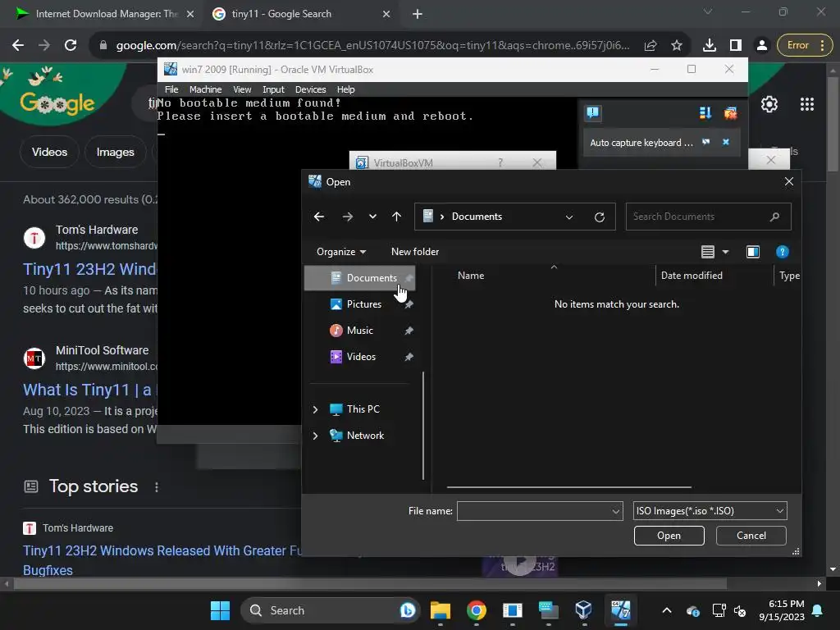This screenshot has height=630, width=840.
Task: Click the icon left of the notification's X
Action: (705, 142)
